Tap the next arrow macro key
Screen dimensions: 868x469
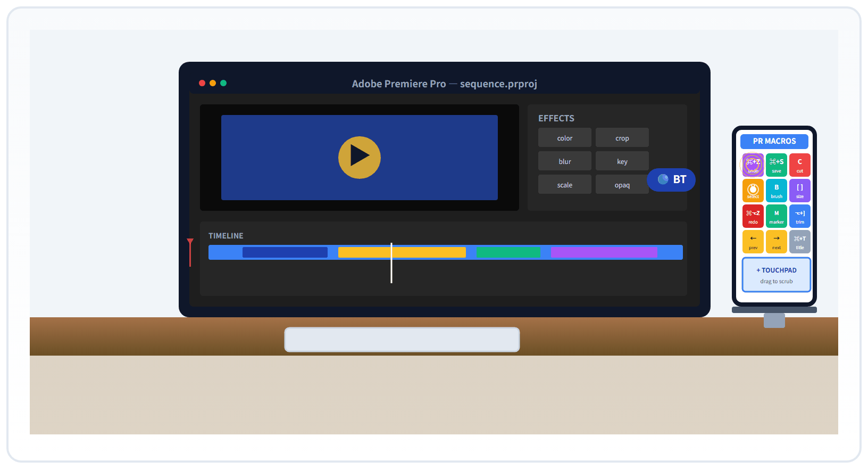coord(777,242)
